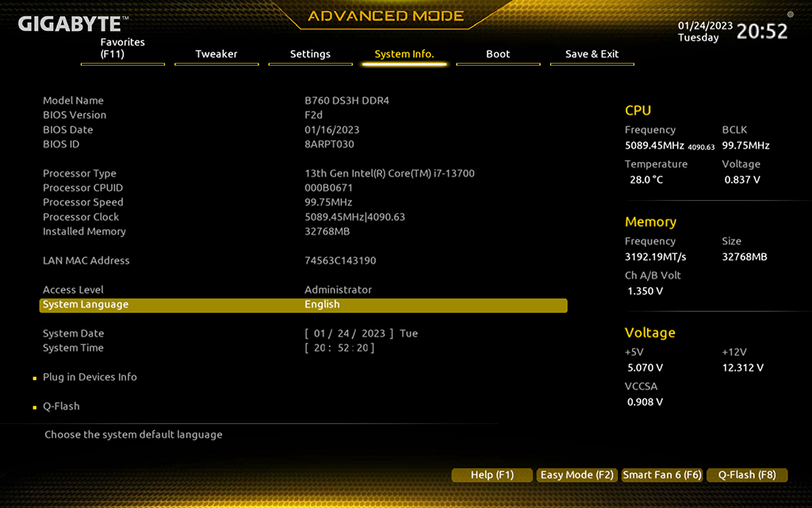Image resolution: width=812 pixels, height=508 pixels.
Task: Open the Settings tab
Action: tap(310, 54)
